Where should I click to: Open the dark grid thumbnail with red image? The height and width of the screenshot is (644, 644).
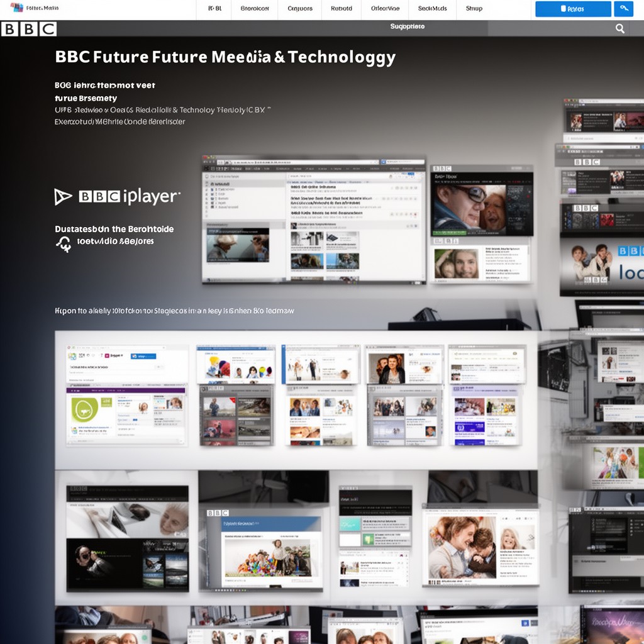[x=236, y=415]
